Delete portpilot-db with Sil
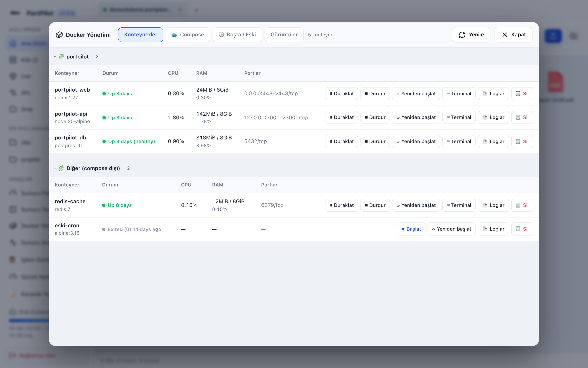 point(522,141)
